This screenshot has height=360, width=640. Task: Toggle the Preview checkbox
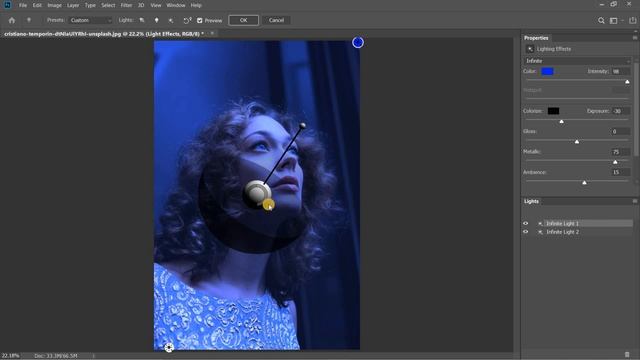click(x=200, y=20)
